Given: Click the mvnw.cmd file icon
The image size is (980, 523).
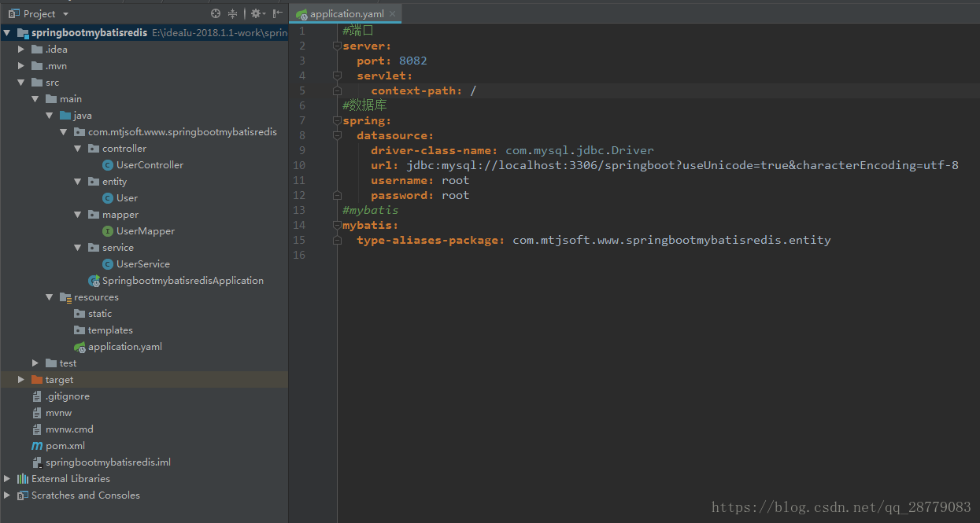Looking at the screenshot, I should point(37,429).
